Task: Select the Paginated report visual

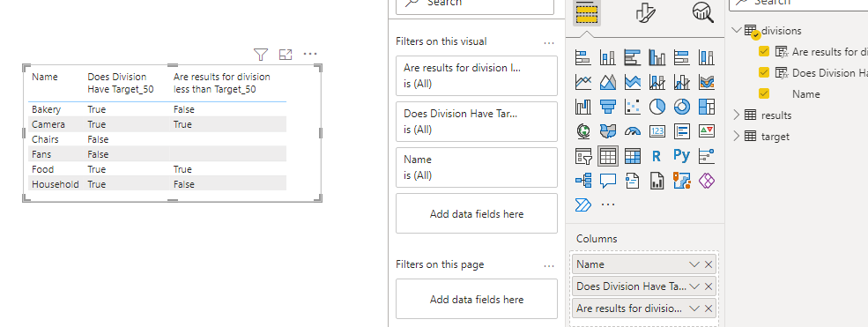Action: [x=657, y=181]
